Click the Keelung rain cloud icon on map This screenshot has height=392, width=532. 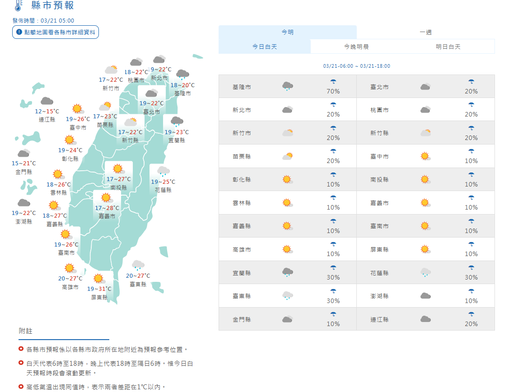[182, 75]
